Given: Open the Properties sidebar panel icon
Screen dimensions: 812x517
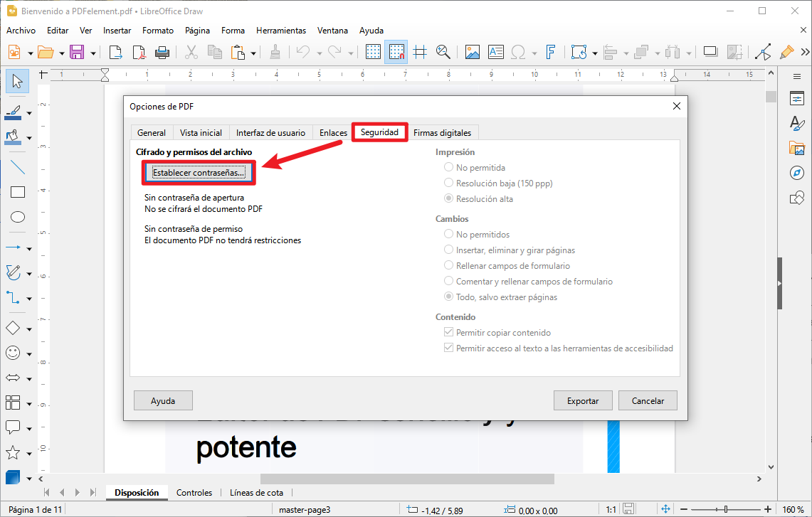Looking at the screenshot, I should click(x=797, y=98).
